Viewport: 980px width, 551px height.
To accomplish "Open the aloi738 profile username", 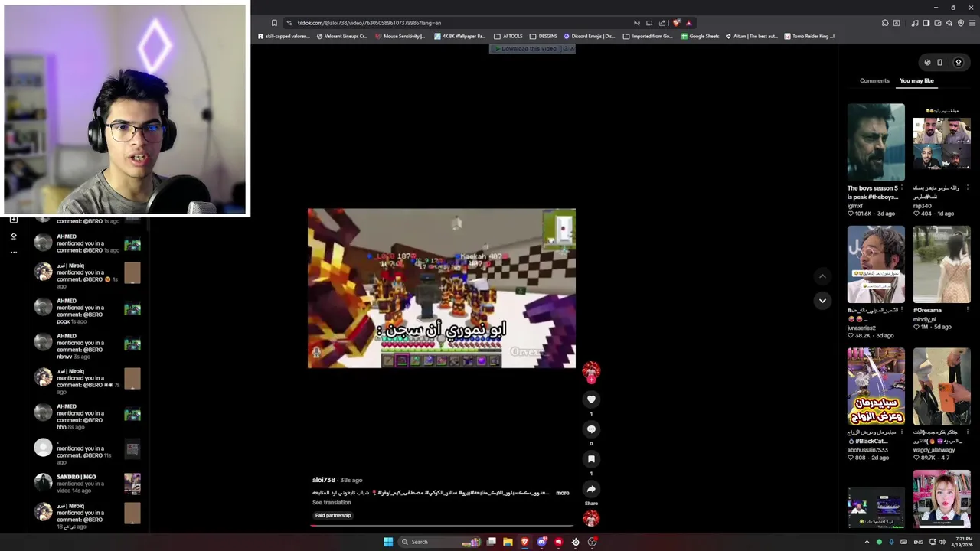I will 324,480.
